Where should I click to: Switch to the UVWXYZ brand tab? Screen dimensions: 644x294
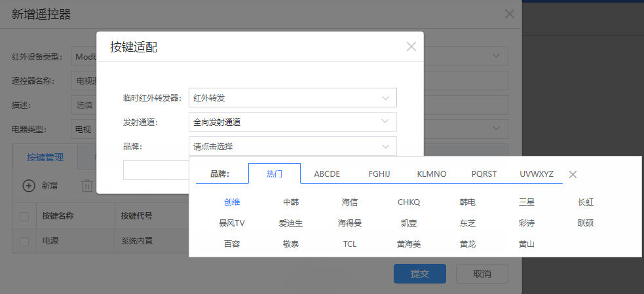pos(537,174)
